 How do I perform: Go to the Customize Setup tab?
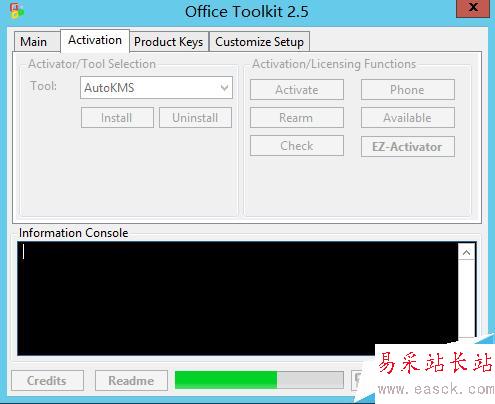(259, 42)
